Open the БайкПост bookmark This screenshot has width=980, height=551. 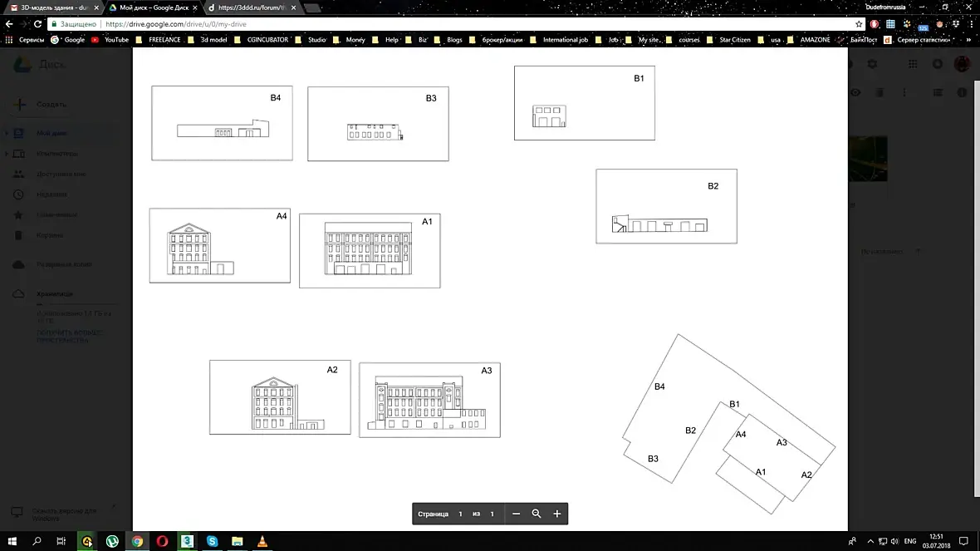pyautogui.click(x=858, y=39)
